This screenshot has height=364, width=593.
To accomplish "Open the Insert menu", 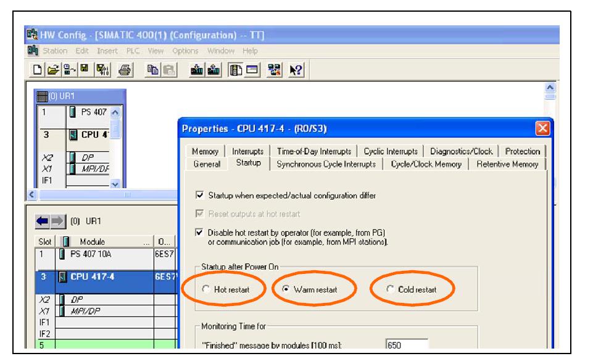I will (107, 51).
